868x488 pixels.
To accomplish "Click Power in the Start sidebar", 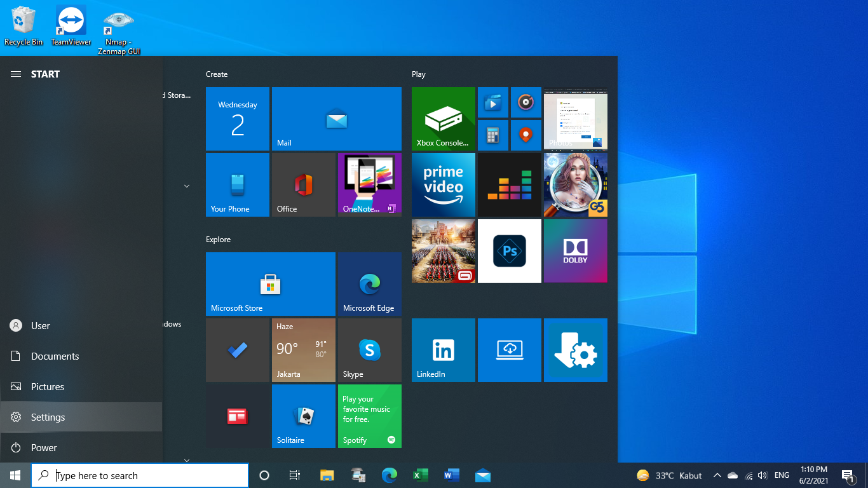I will [x=44, y=447].
